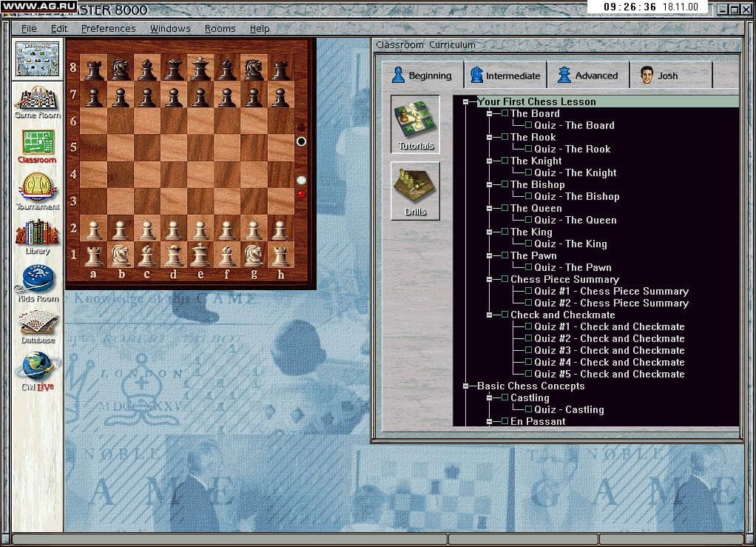The width and height of the screenshot is (756, 547).
Task: Select the black queen on d8
Action: (174, 68)
